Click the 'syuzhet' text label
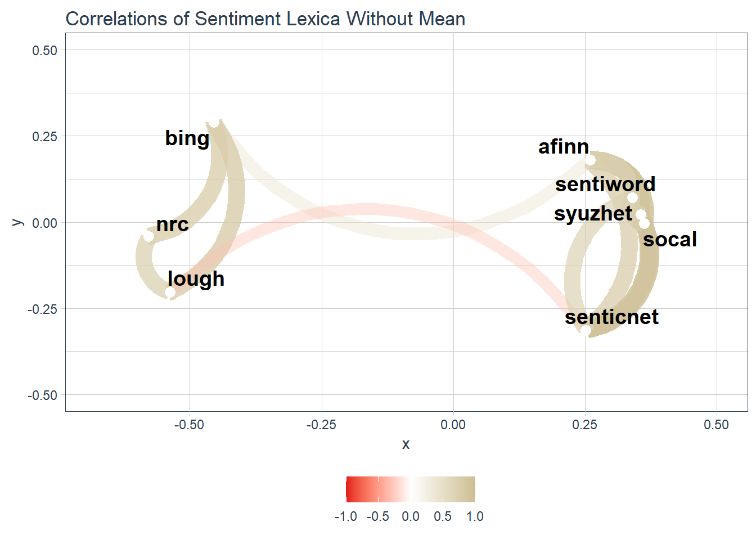 [x=593, y=214]
